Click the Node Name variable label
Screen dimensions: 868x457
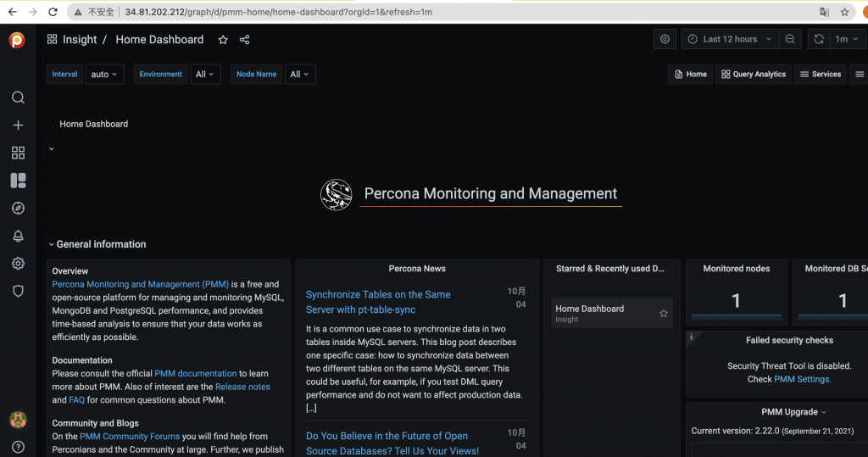pyautogui.click(x=256, y=75)
